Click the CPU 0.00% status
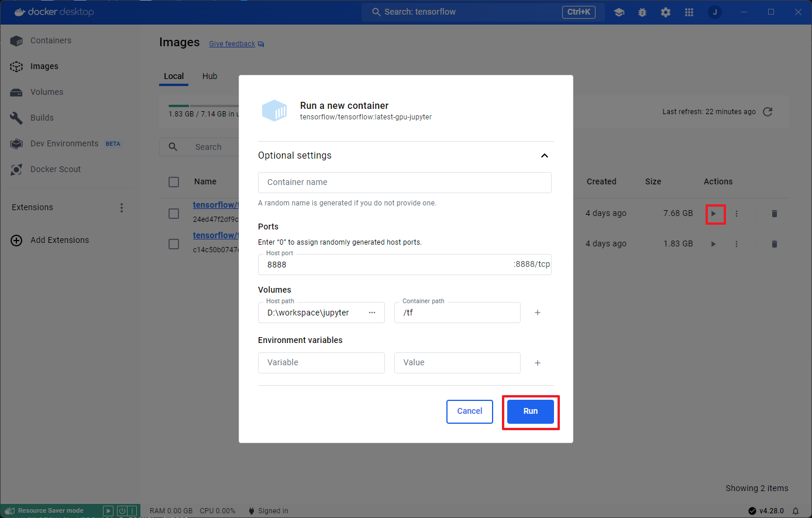Viewport: 812px width, 518px height. tap(217, 511)
